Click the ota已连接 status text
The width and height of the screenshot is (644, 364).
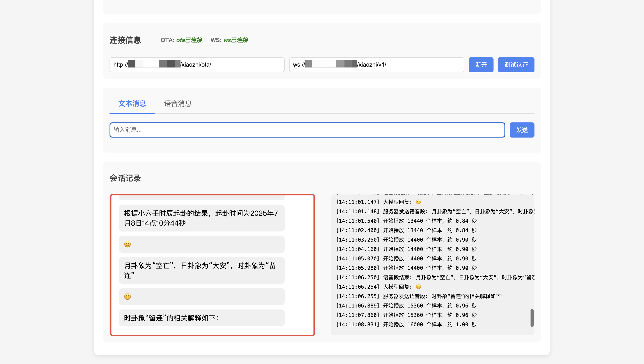189,40
